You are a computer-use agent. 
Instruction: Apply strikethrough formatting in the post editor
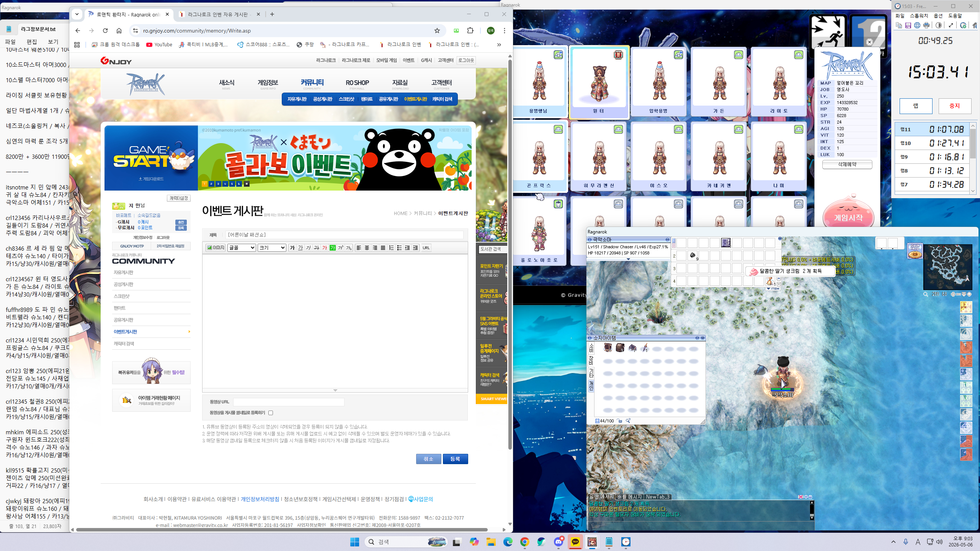(x=317, y=248)
